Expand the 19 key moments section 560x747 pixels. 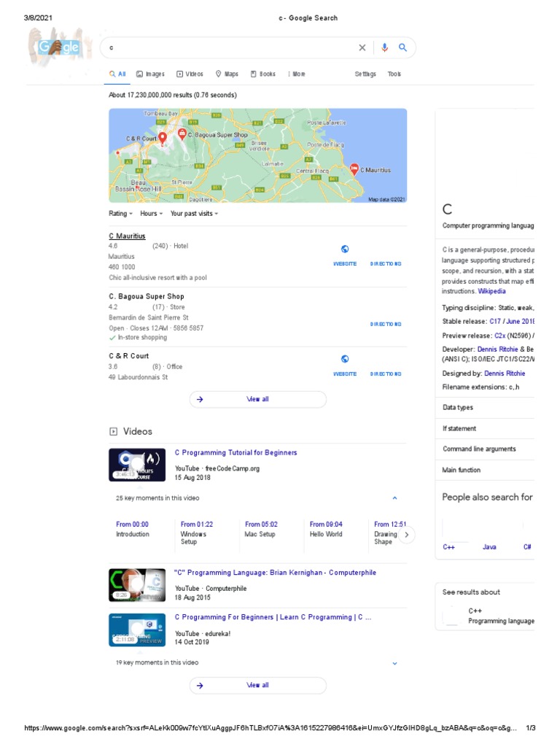point(394,663)
